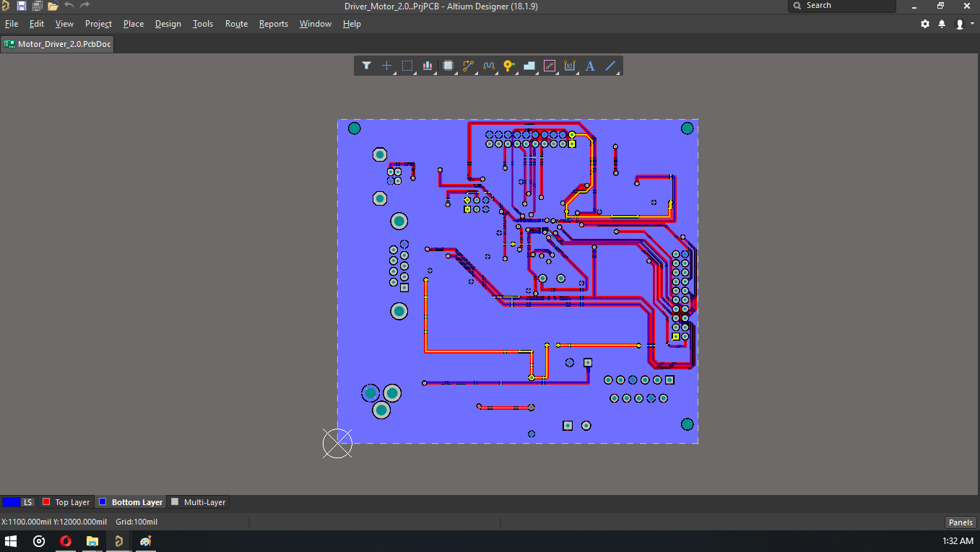Switch to the Top Layer tab

tap(66, 502)
